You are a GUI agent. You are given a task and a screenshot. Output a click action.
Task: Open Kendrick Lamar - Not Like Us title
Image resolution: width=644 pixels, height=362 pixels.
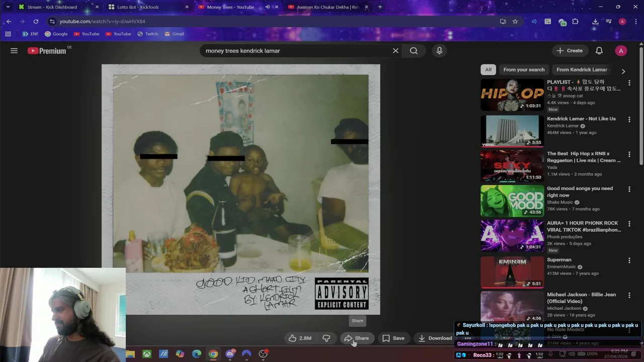[581, 119]
